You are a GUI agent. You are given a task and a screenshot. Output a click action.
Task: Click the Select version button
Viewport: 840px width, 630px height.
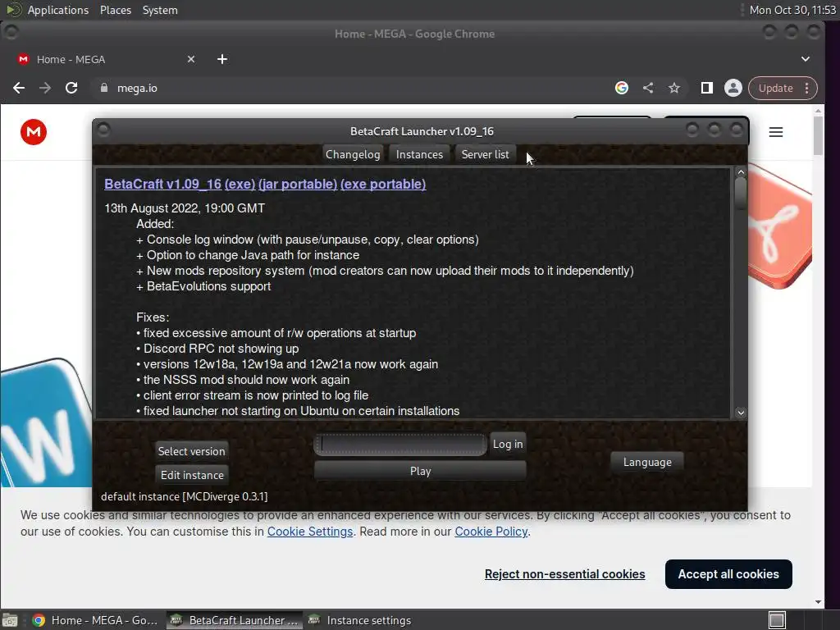pyautogui.click(x=192, y=451)
